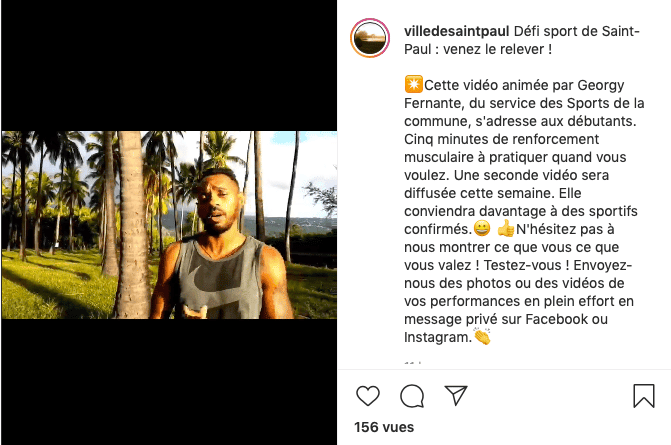671x445 pixels.
Task: Click the black bar above the video
Action: click(169, 65)
